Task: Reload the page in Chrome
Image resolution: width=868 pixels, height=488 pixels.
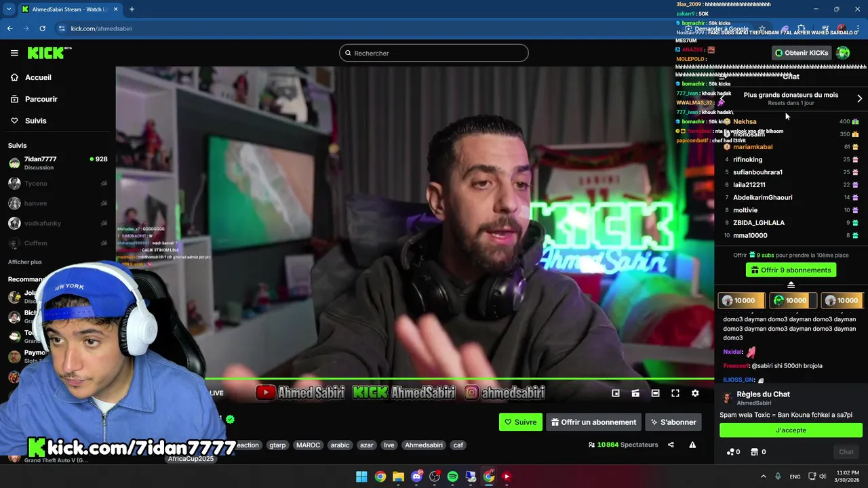Action: click(x=42, y=28)
